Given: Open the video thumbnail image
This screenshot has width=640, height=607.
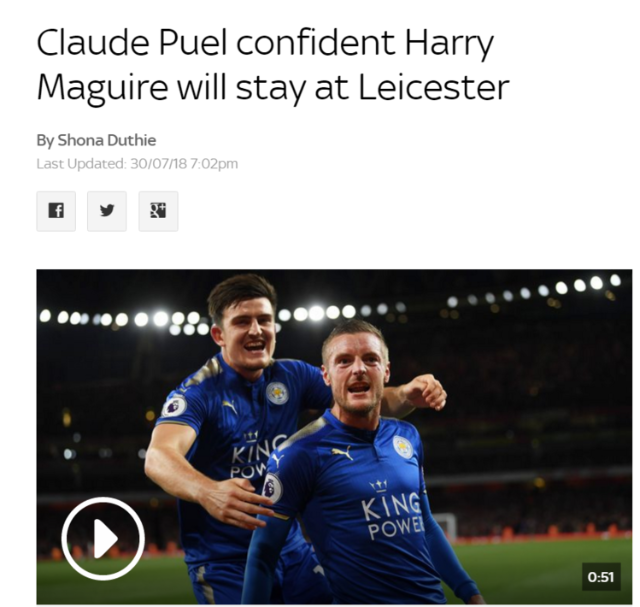Looking at the screenshot, I should [334, 436].
